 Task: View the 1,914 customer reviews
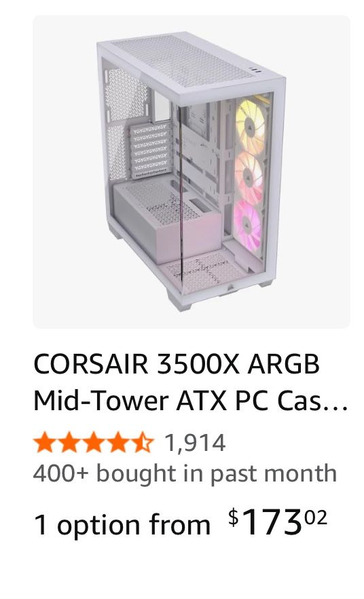pos(195,442)
